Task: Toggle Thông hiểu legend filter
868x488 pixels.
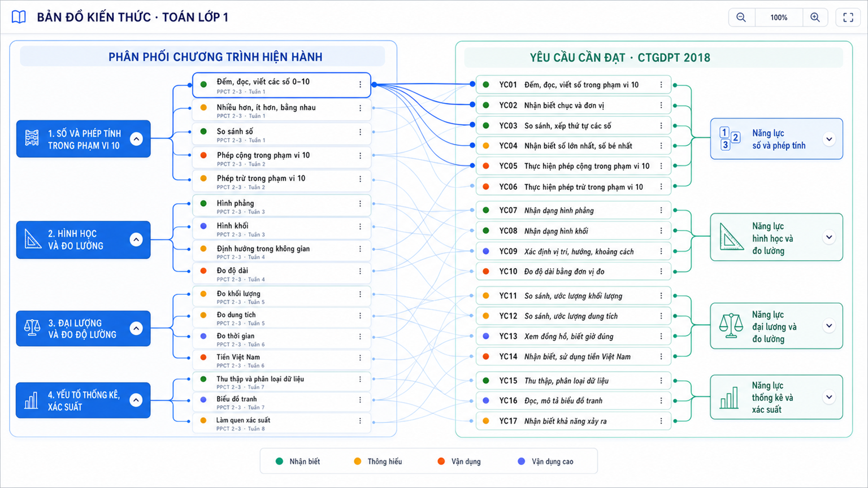Action: click(x=377, y=461)
